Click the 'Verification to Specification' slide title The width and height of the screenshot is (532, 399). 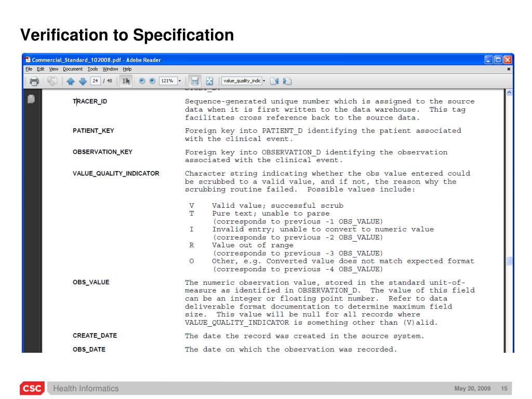click(x=127, y=35)
